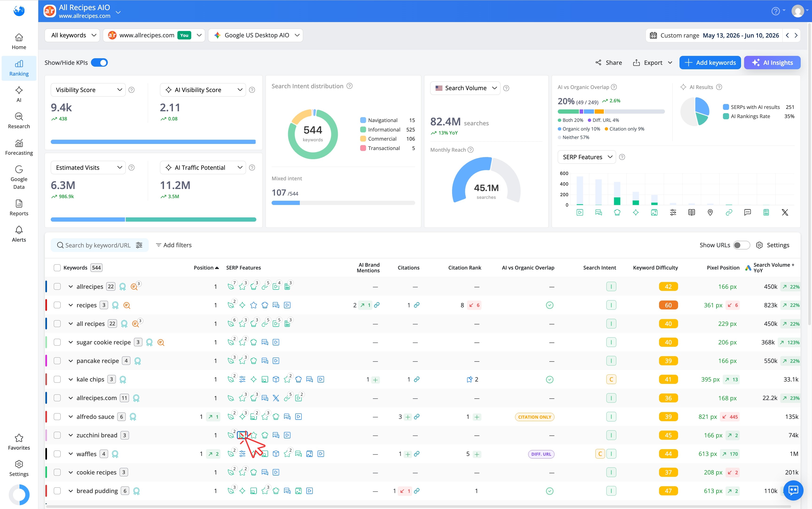This screenshot has width=812, height=509.
Task: Open the AI Insights button
Action: point(772,63)
